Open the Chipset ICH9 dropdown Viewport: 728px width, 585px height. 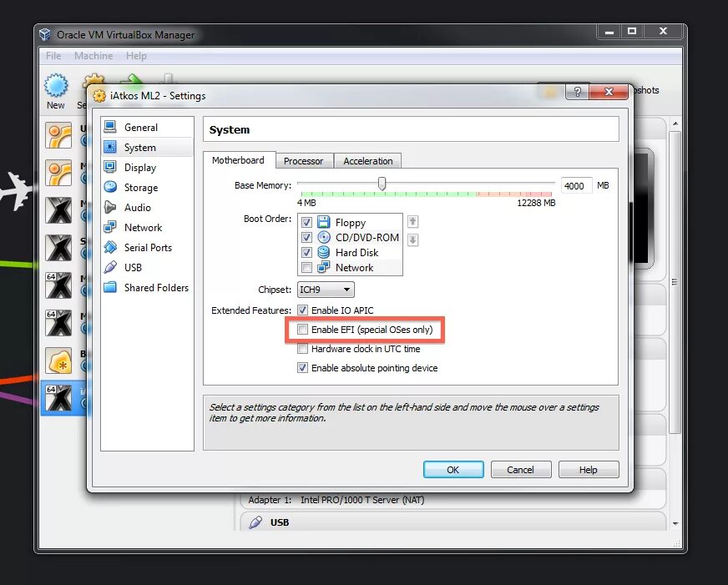(x=325, y=290)
